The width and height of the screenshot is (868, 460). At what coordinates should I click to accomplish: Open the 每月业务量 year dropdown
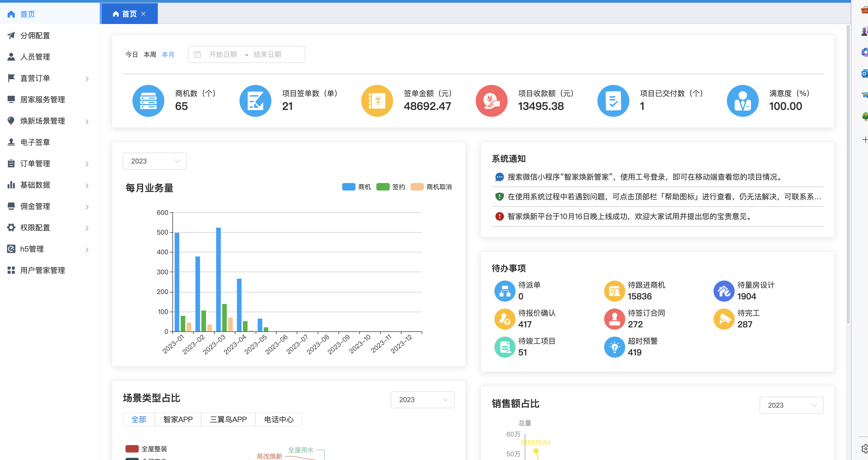(155, 161)
